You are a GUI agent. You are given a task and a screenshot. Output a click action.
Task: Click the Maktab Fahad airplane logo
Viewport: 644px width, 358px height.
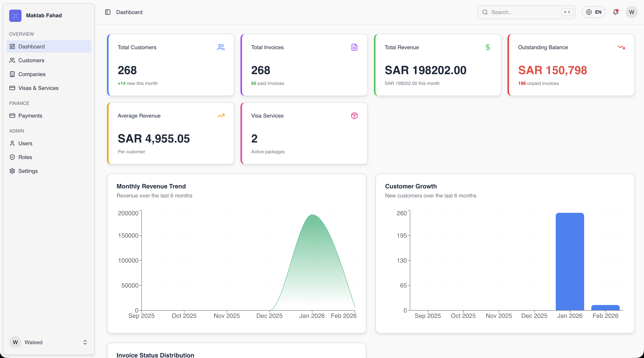[x=15, y=16]
